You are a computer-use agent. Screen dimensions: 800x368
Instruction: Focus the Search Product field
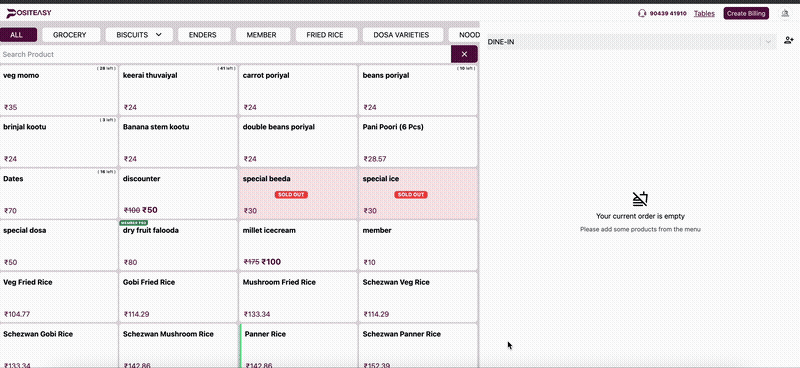(225, 54)
